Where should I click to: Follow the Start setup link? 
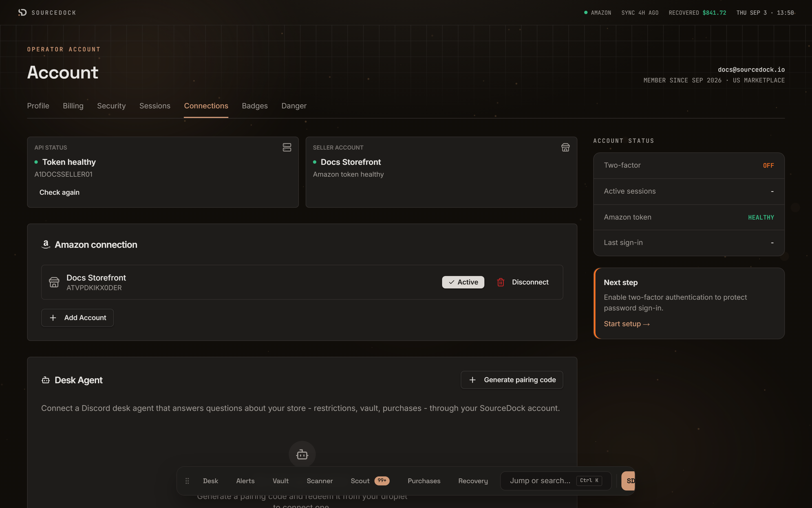click(x=627, y=324)
